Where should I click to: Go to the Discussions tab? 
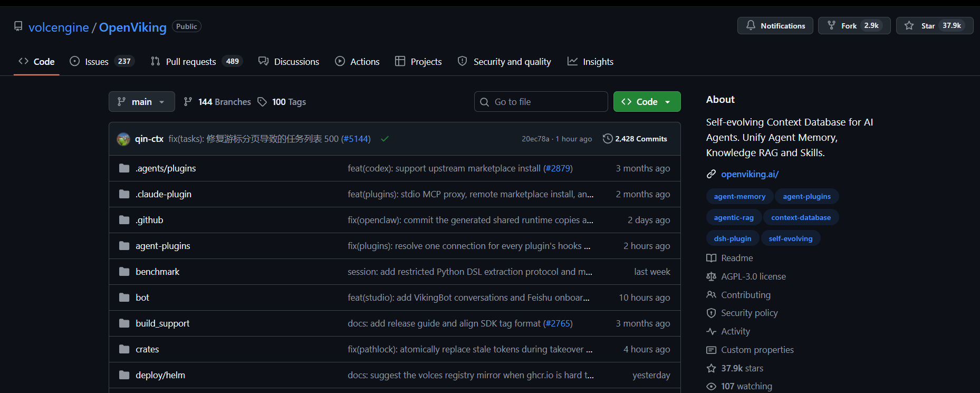(289, 62)
